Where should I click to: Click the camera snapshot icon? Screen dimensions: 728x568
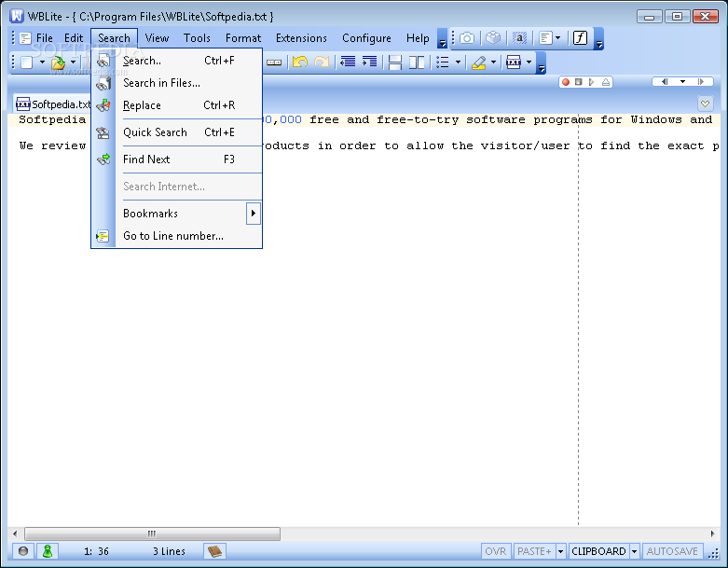(467, 38)
